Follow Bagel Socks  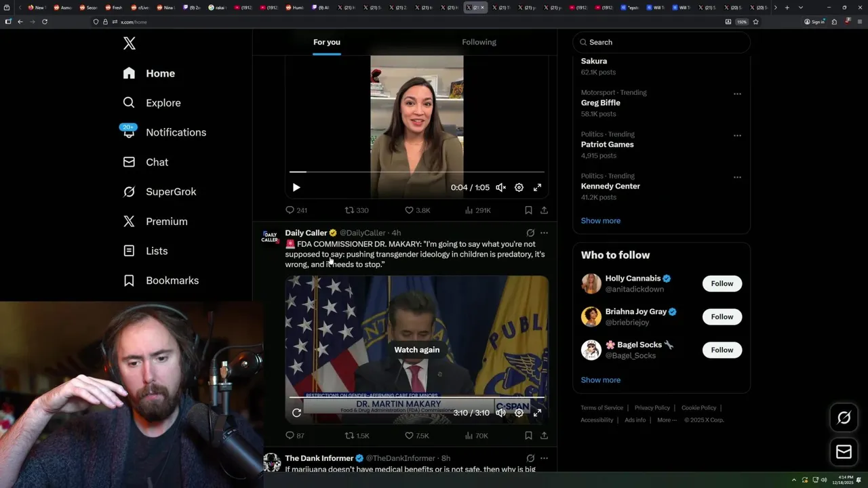pos(722,350)
